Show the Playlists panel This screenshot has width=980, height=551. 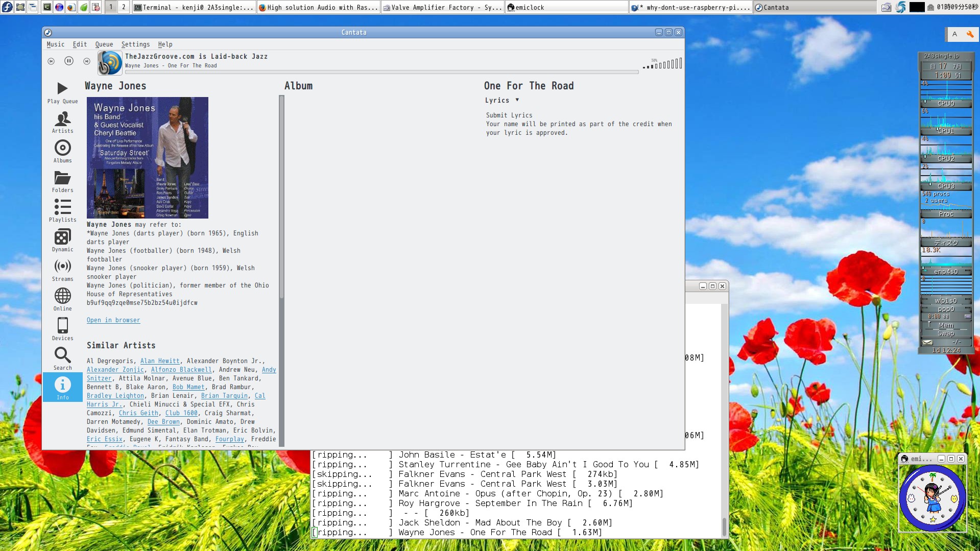point(62,211)
